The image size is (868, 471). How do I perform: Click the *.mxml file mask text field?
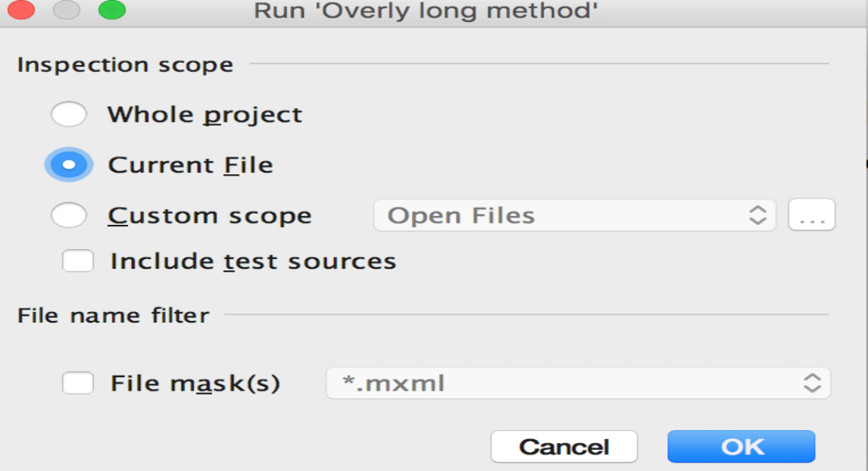tap(560, 383)
